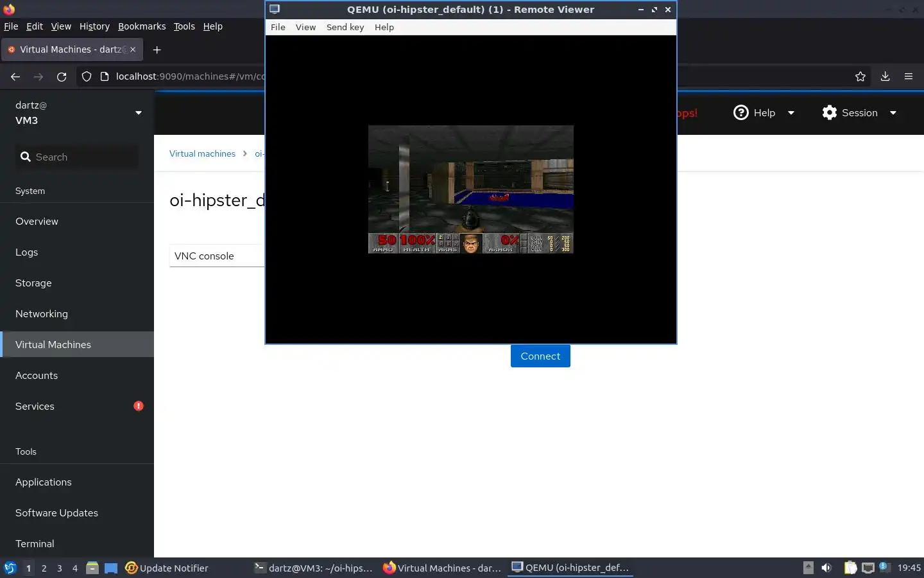The height and width of the screenshot is (578, 924).
Task: Open Remote Viewer View menu
Action: 305,27
